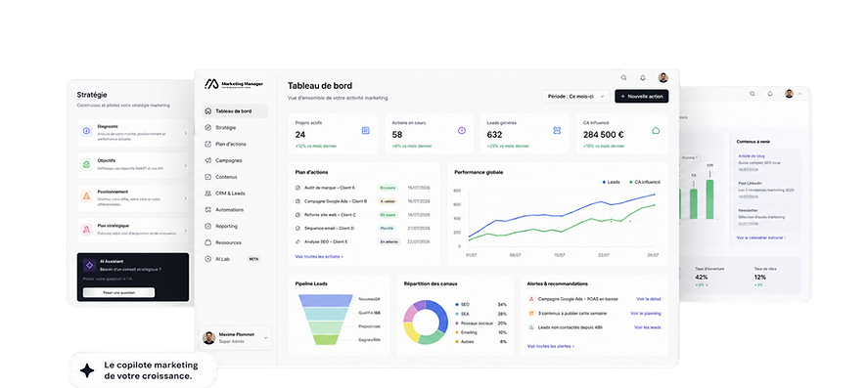Select CRM & Leads in the sidebar

(x=230, y=194)
